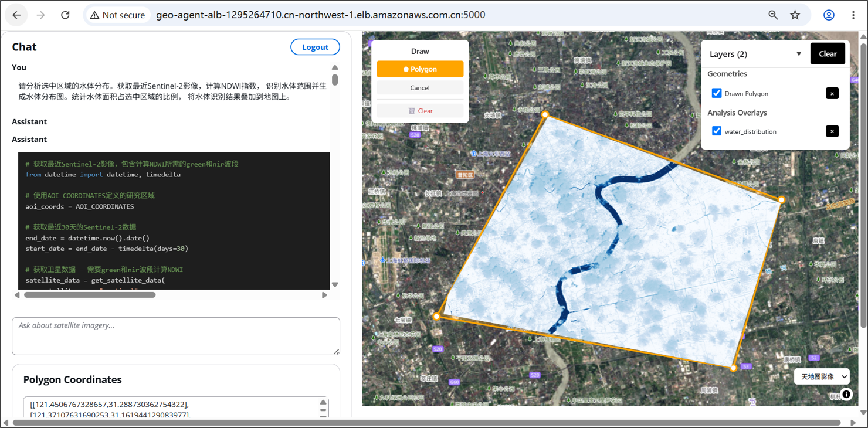Click the 'S3' road badge on the map

tap(746, 366)
